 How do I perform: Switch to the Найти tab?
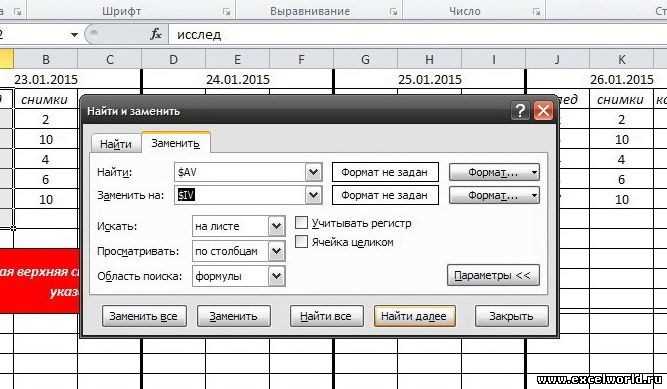coord(116,144)
